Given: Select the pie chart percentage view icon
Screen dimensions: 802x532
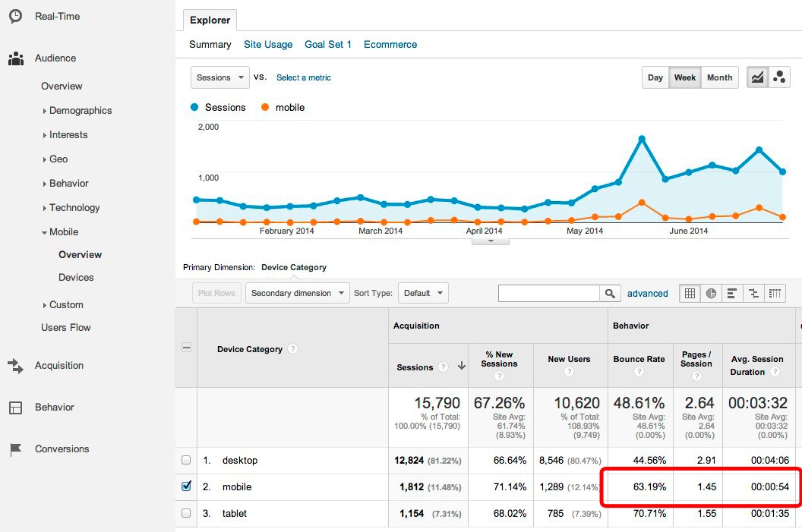Looking at the screenshot, I should tap(711, 293).
